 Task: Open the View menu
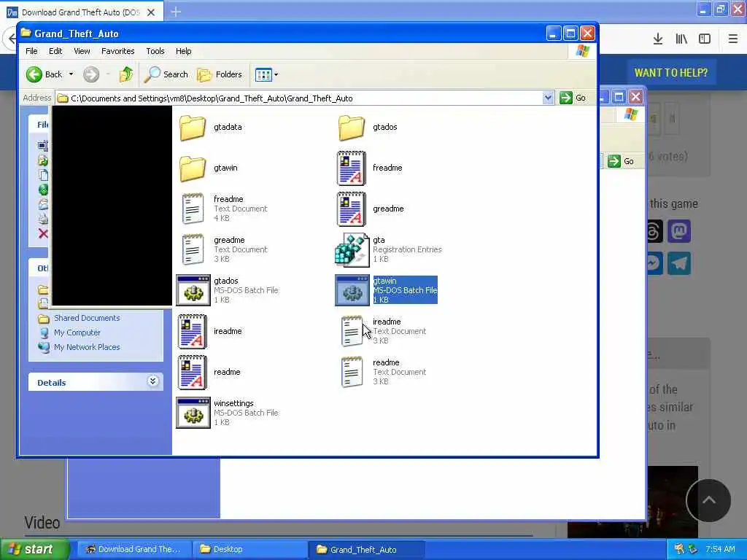[82, 51]
